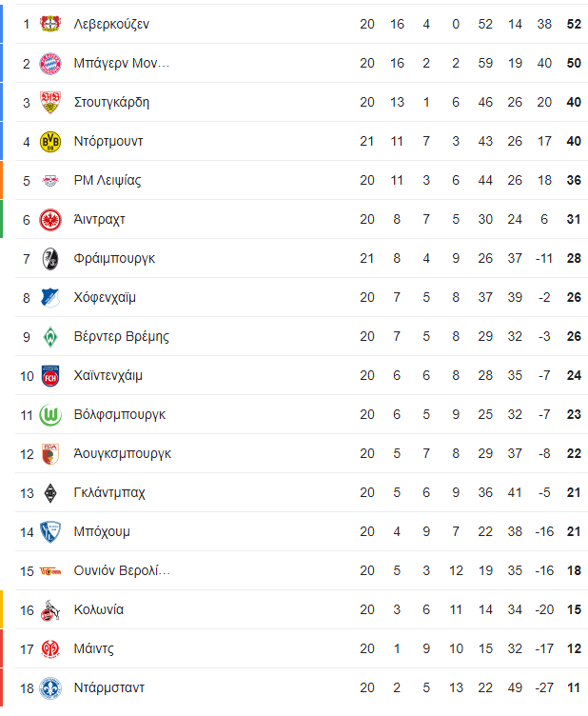Open the Γκλάντμπαχ team row
Screen dimensions: 588x716
[302, 492]
